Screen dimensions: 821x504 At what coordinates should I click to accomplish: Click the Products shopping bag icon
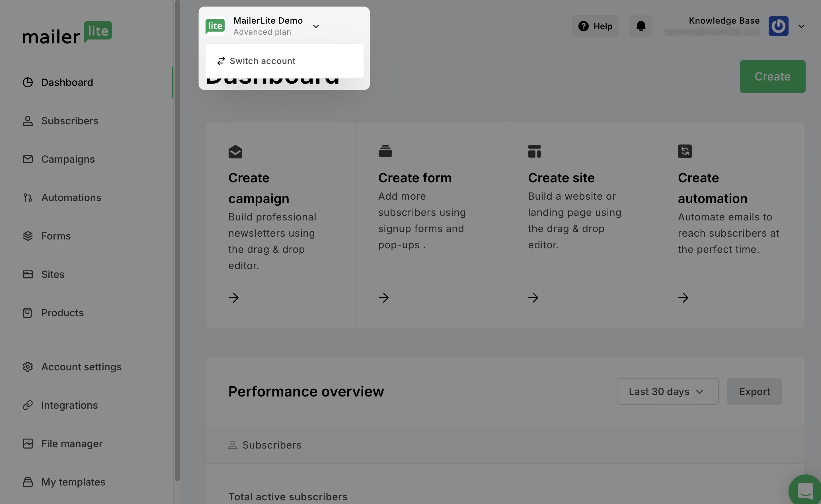27,313
